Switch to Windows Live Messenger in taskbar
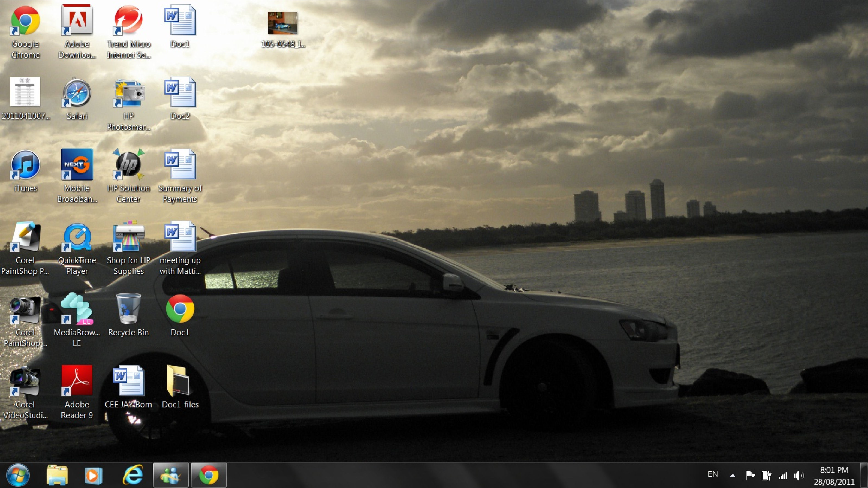 pos(171,475)
